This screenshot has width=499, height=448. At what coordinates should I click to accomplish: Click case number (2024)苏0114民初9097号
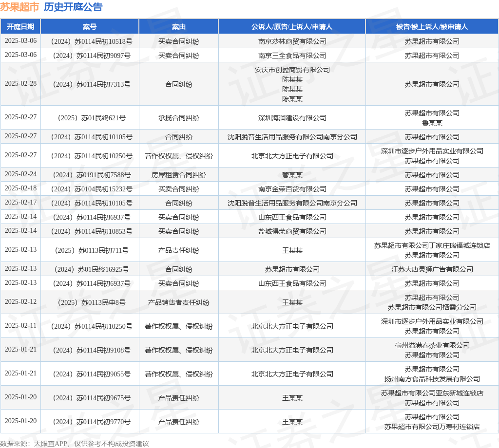(x=91, y=56)
